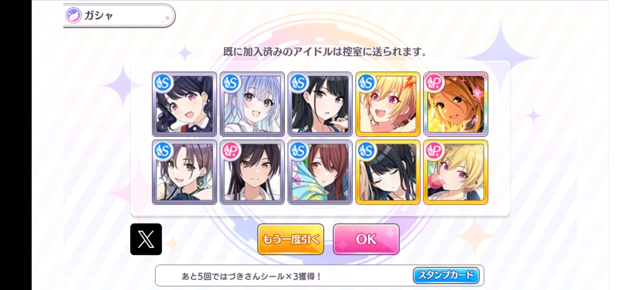This screenshot has width=644, height=290.
Task: Select the long black-haired idol card, top row
Action: tap(320, 104)
